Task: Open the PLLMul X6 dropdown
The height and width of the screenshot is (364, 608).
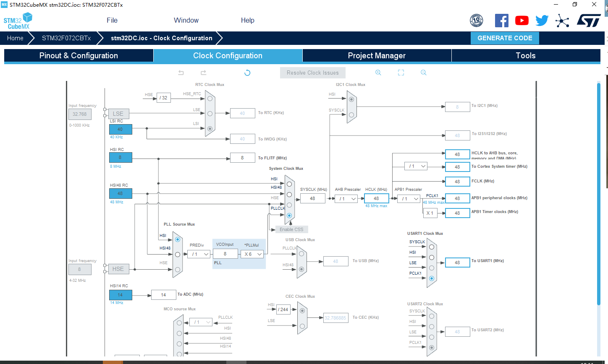Action: pos(252,254)
